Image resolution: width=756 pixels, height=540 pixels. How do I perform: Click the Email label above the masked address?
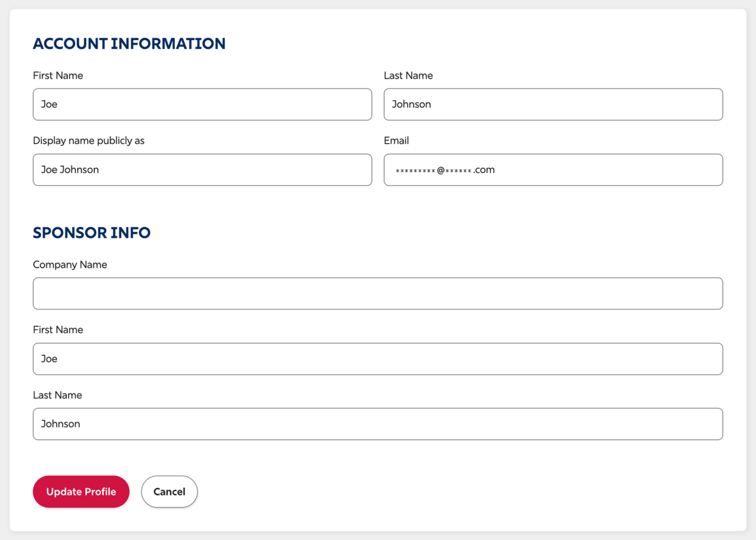[396, 140]
